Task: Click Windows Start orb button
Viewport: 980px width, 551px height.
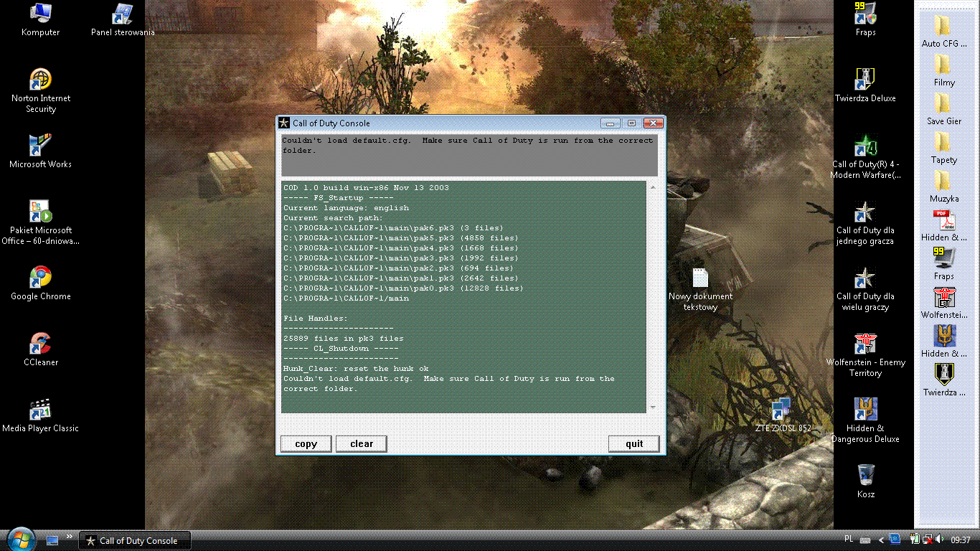Action: coord(19,539)
